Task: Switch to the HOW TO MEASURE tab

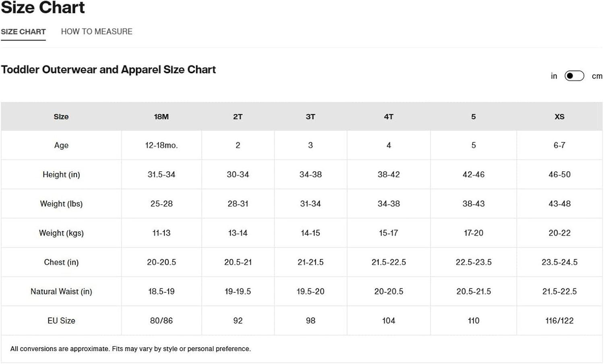Action: [x=97, y=31]
